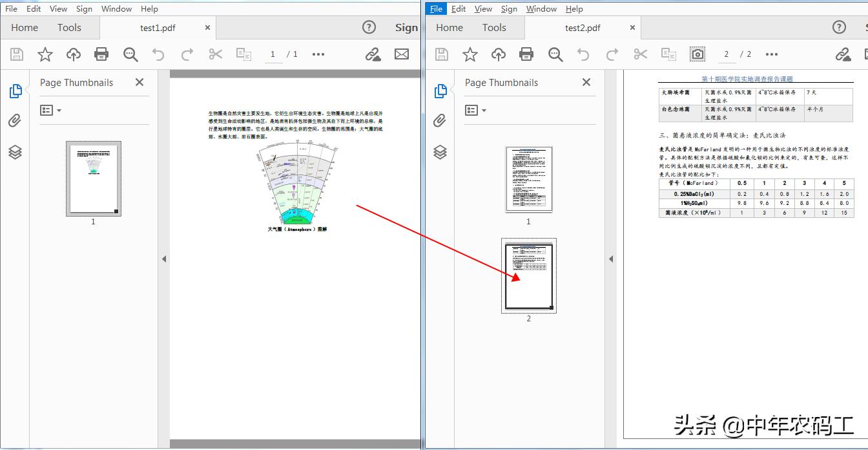Select page 1 thumbnail in test2.pdf
This screenshot has height=450, width=868.
tap(528, 179)
